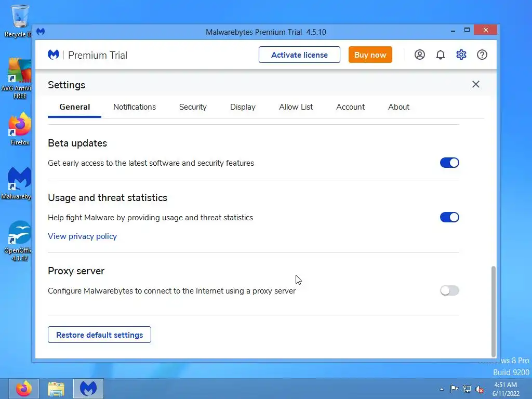Go to the Account tab

tap(350, 107)
